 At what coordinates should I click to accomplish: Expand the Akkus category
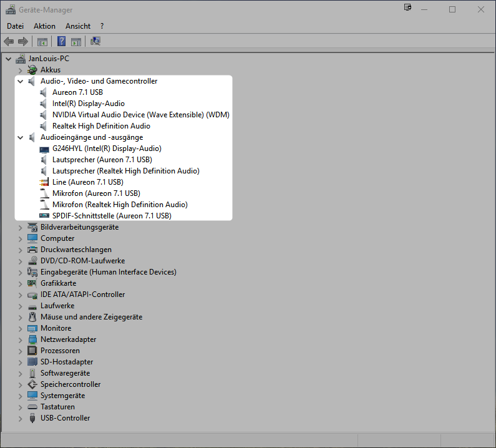pyautogui.click(x=21, y=70)
